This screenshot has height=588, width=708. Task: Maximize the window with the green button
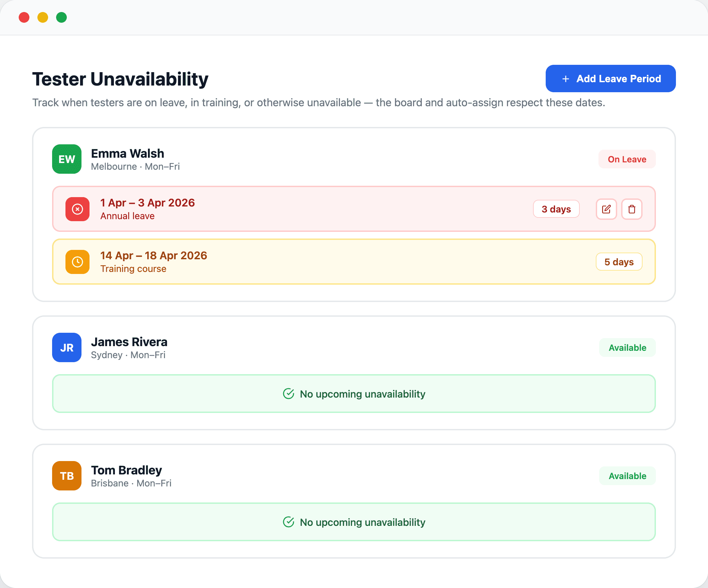[x=61, y=17]
